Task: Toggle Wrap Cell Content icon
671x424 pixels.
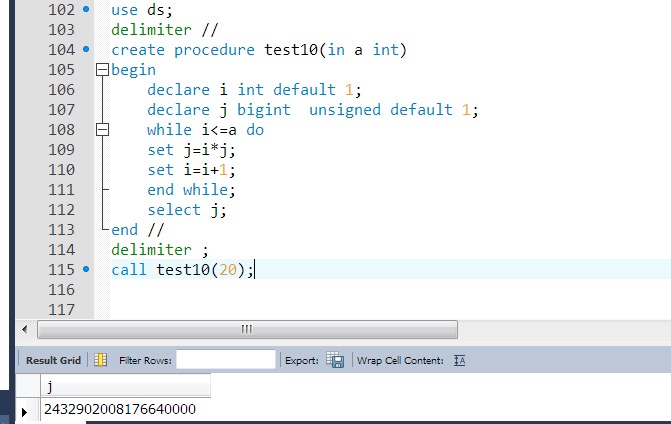Action: (x=460, y=360)
